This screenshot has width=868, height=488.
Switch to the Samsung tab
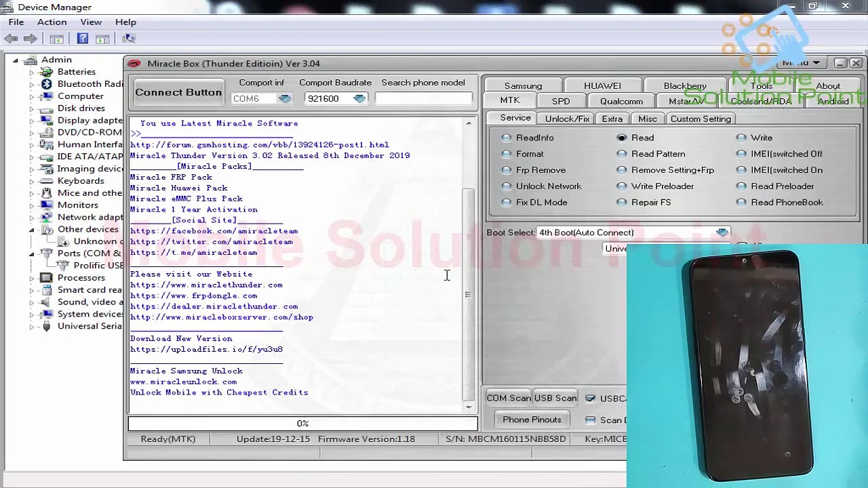tap(523, 86)
